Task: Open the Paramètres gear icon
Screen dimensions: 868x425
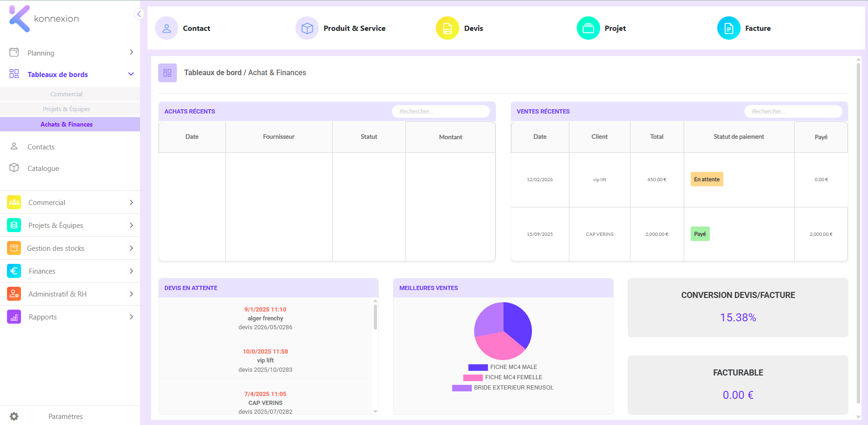Action: click(14, 416)
